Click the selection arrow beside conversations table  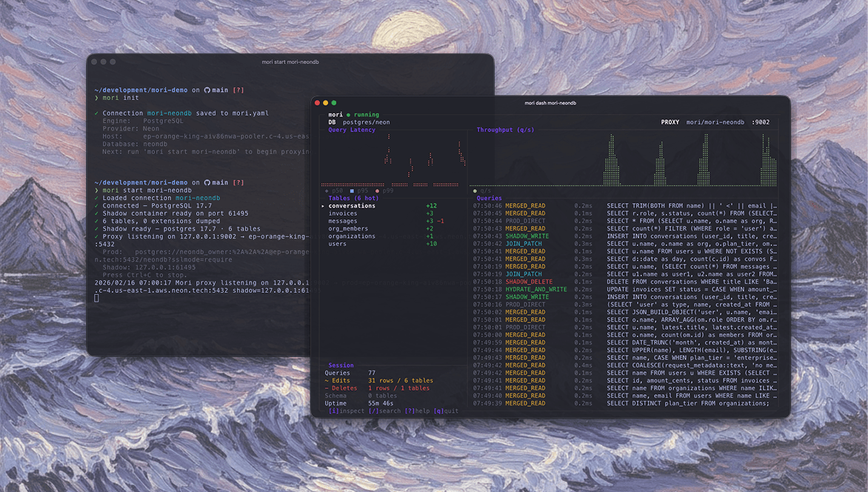[x=323, y=206]
